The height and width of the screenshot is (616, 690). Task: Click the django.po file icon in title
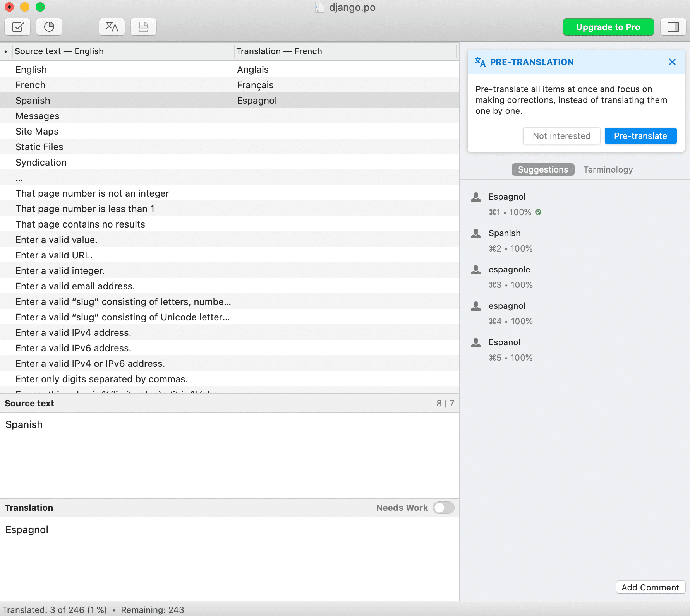pyautogui.click(x=320, y=7)
